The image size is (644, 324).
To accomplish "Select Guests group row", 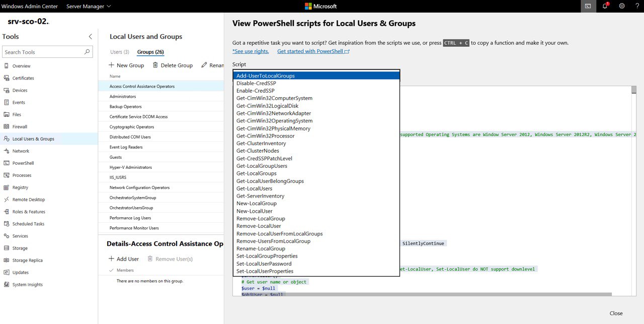I will (161, 157).
